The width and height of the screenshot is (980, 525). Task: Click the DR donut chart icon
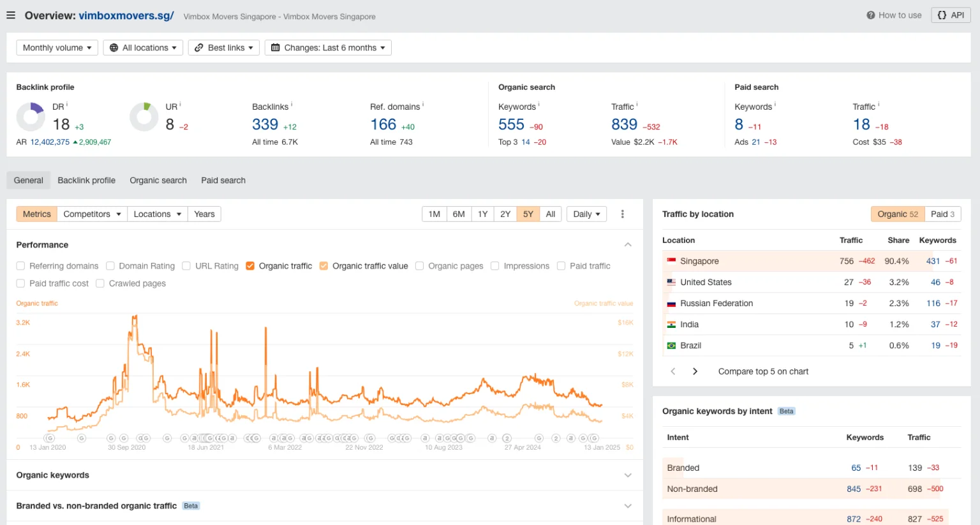pos(31,117)
